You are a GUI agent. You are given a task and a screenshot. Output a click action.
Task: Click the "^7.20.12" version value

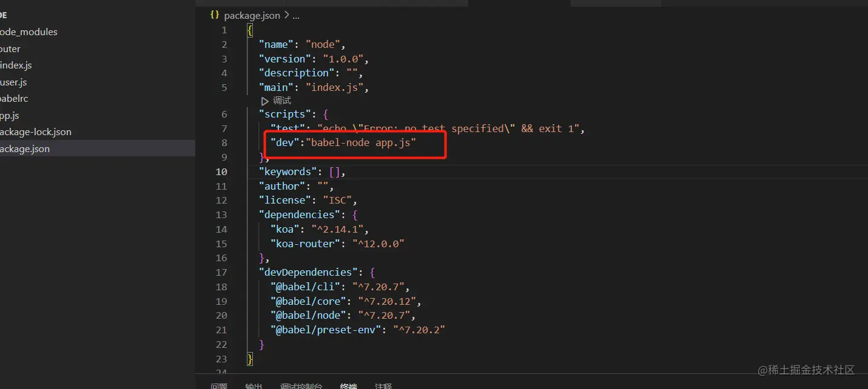tap(387, 301)
